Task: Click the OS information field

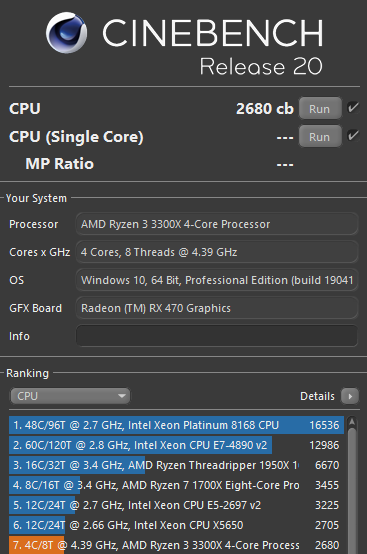Action: click(x=217, y=280)
